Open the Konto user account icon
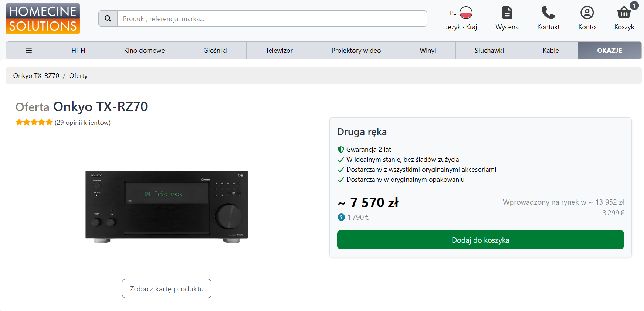 coord(587,13)
